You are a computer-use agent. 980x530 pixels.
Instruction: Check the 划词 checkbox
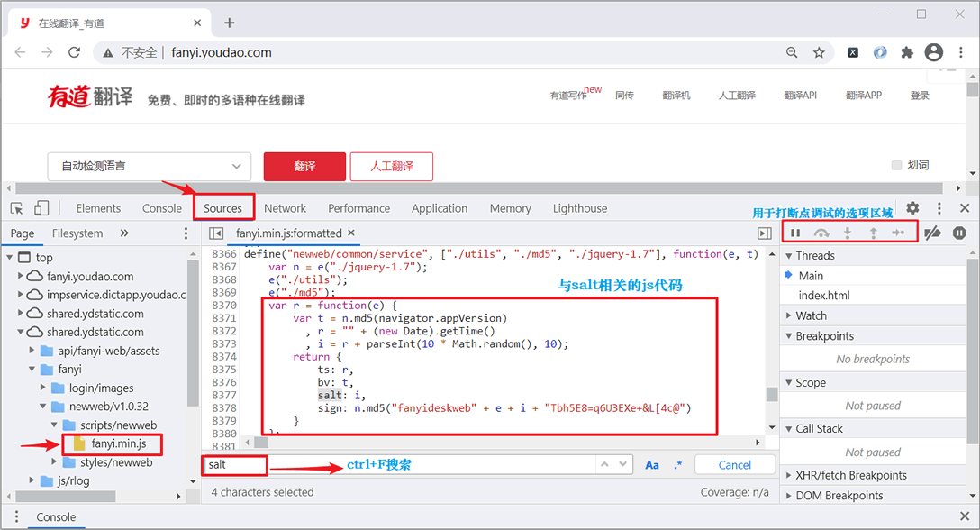point(896,165)
